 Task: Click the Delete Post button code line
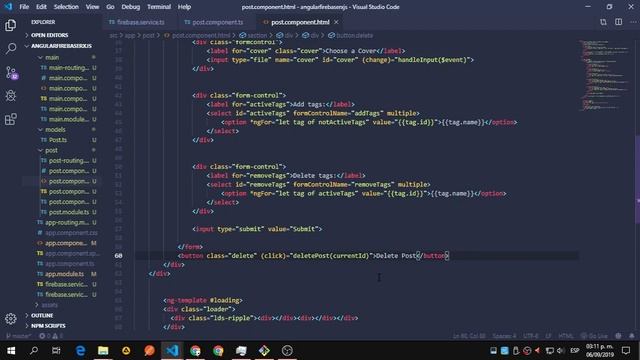[x=313, y=256]
